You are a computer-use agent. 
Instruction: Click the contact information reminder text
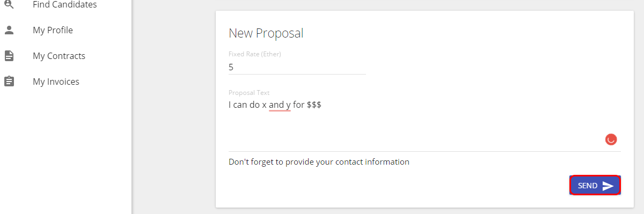point(319,161)
